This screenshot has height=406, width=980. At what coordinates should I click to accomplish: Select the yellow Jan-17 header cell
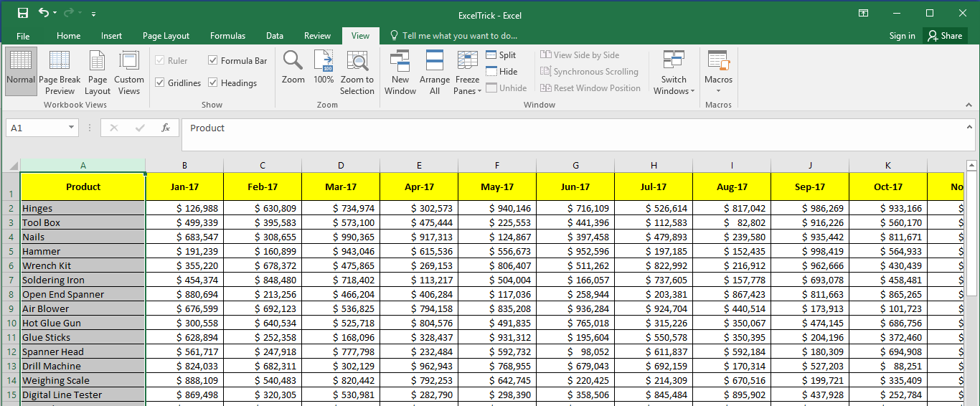tap(184, 187)
